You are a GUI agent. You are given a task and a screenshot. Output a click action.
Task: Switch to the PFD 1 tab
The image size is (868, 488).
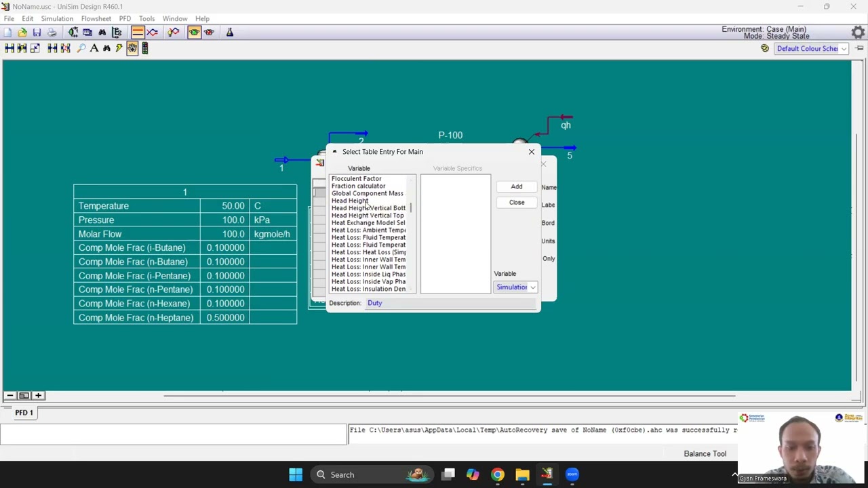coord(24,412)
